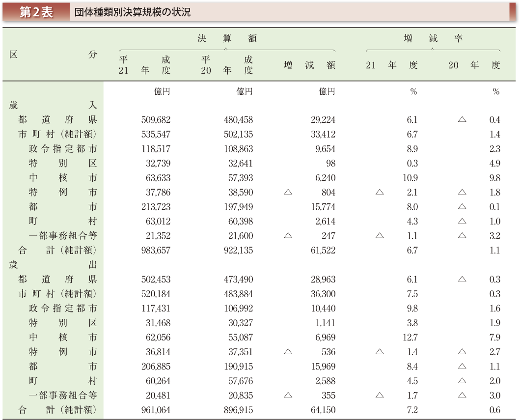Click the value 62,056

[158, 337]
